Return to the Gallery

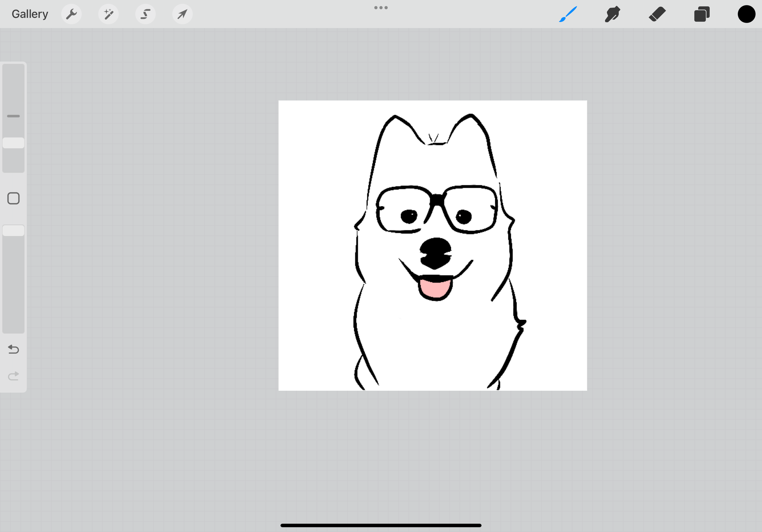click(x=30, y=14)
